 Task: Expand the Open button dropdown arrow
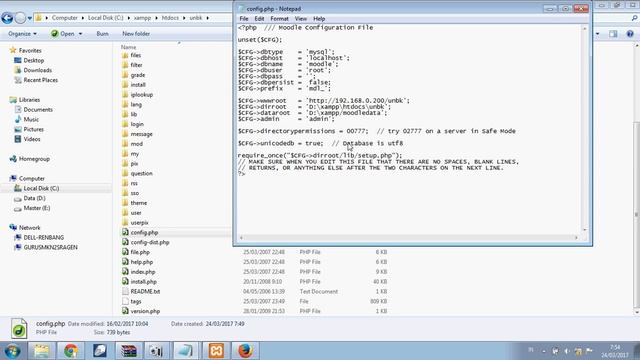[x=80, y=33]
